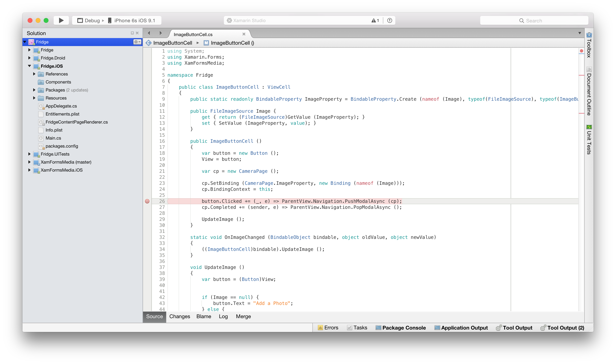
Task: Open the Document Outline pad
Action: (589, 92)
